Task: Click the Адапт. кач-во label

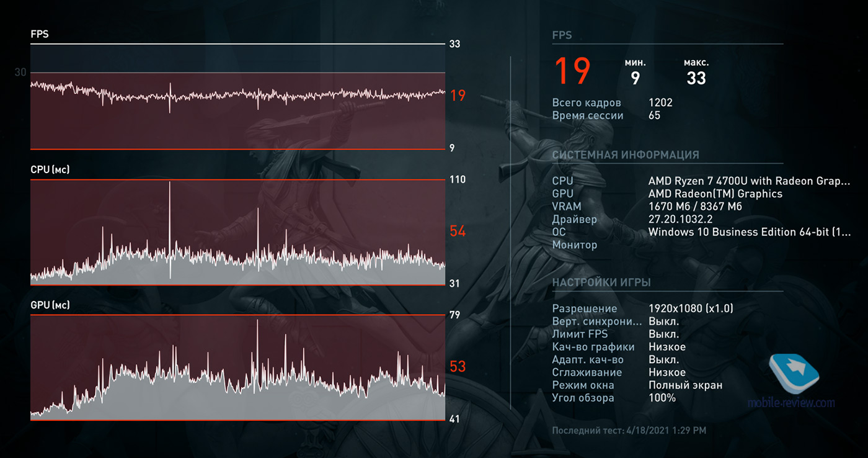Action: click(x=588, y=360)
